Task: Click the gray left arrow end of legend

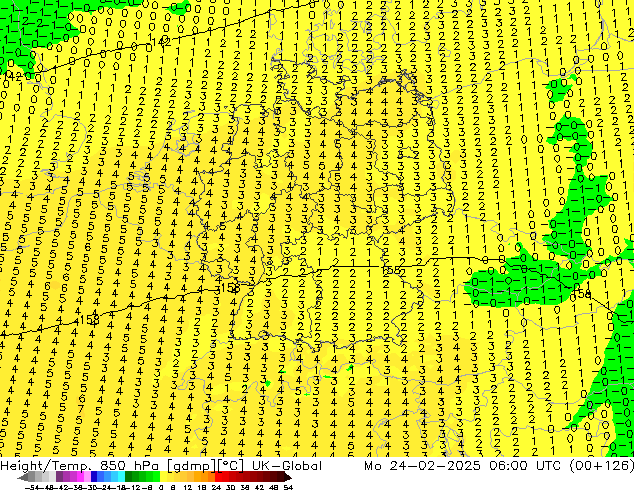Action: coord(23,477)
